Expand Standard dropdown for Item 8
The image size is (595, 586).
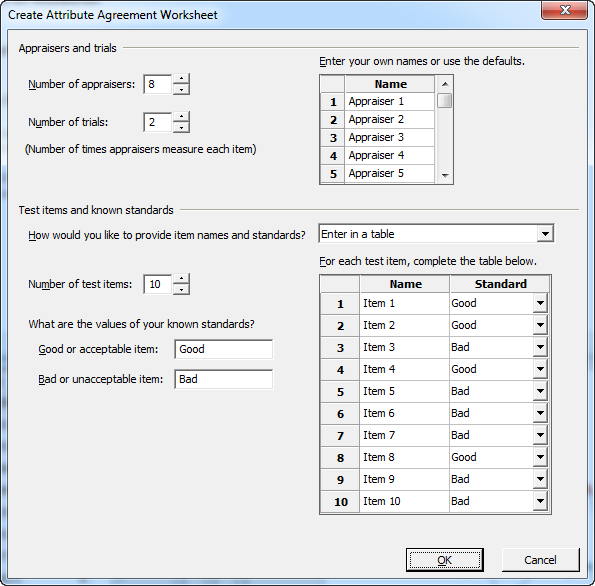click(540, 457)
